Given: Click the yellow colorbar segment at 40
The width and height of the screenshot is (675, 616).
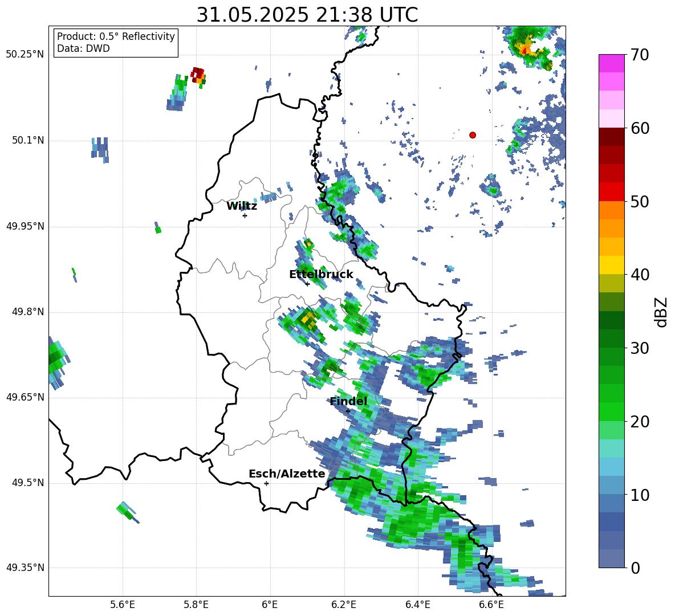Looking at the screenshot, I should (x=611, y=266).
